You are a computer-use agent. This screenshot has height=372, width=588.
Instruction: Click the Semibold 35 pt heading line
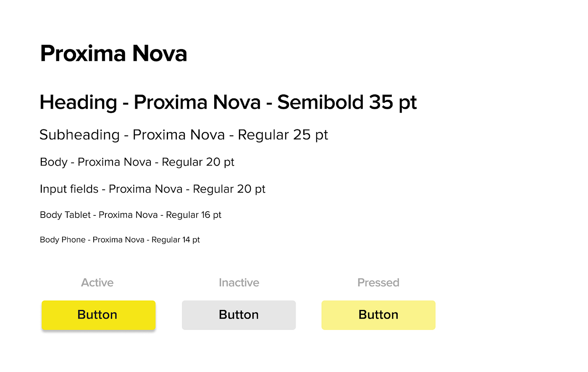tap(228, 102)
